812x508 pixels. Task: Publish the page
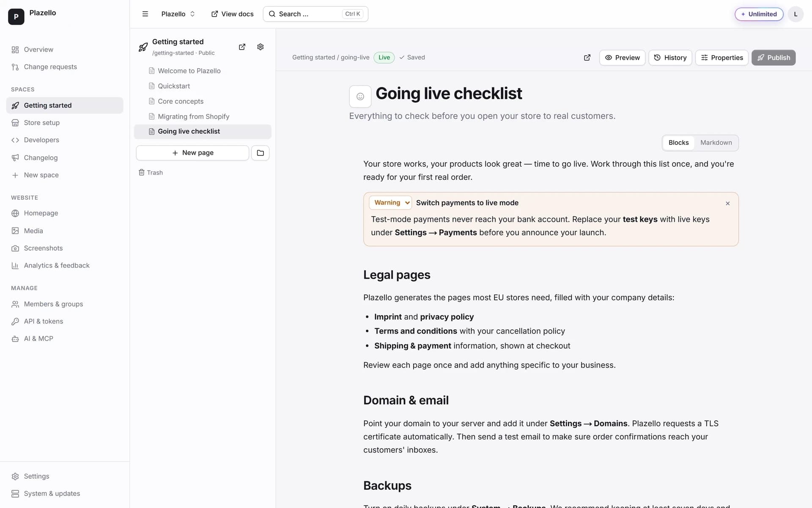[774, 58]
